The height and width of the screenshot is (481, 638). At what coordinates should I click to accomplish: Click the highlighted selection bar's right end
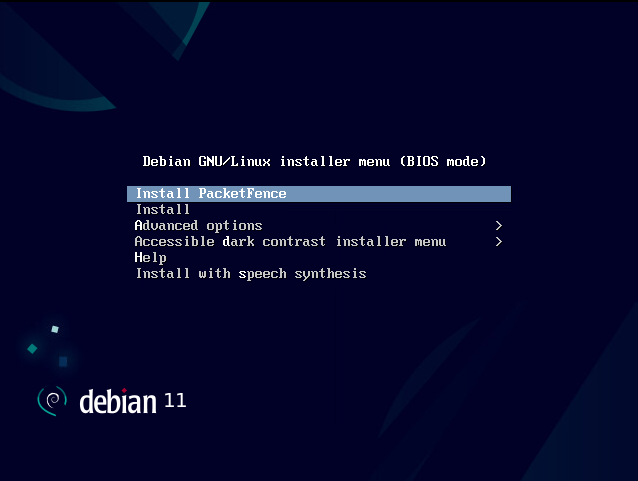(x=505, y=194)
